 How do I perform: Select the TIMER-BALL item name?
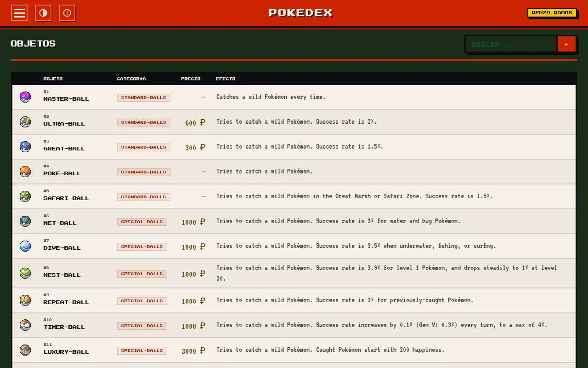click(x=64, y=327)
